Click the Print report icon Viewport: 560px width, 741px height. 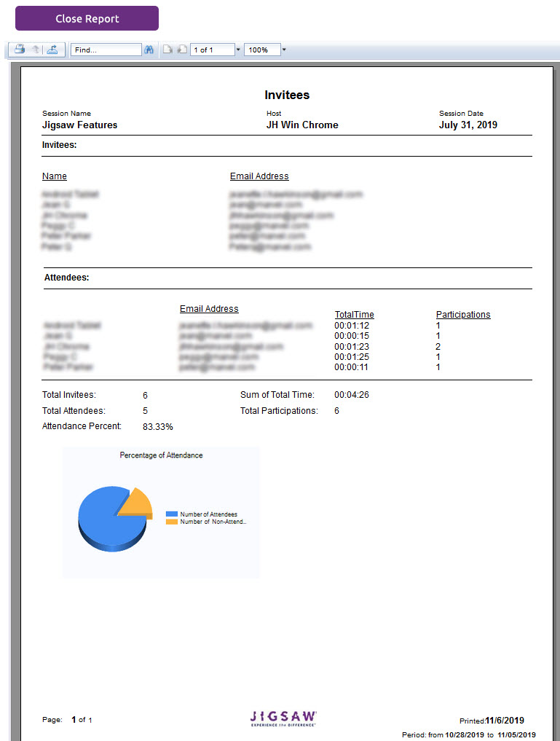20,50
